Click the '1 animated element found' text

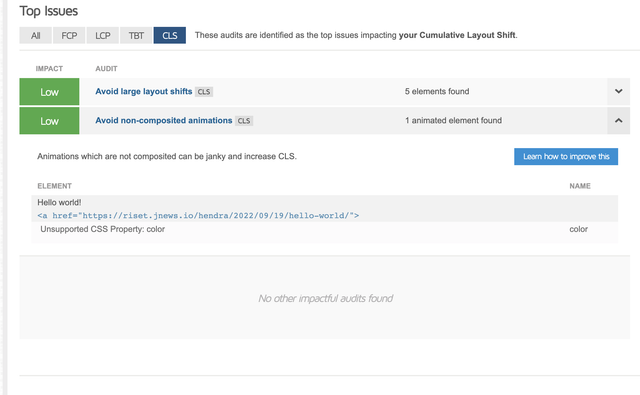click(x=453, y=120)
